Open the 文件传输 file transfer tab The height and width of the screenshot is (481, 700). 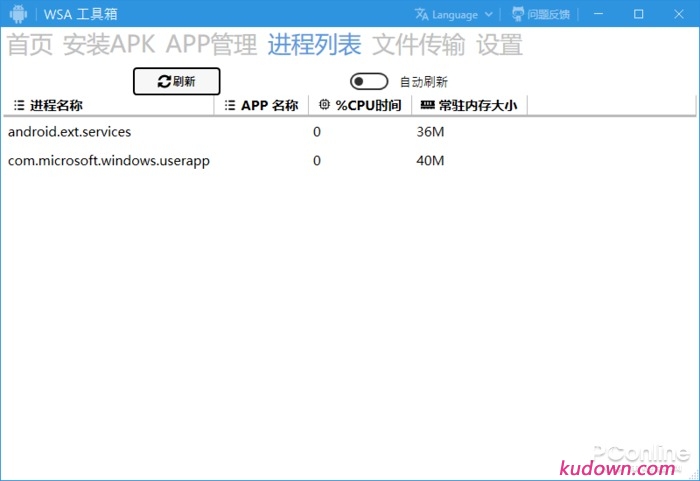[418, 45]
